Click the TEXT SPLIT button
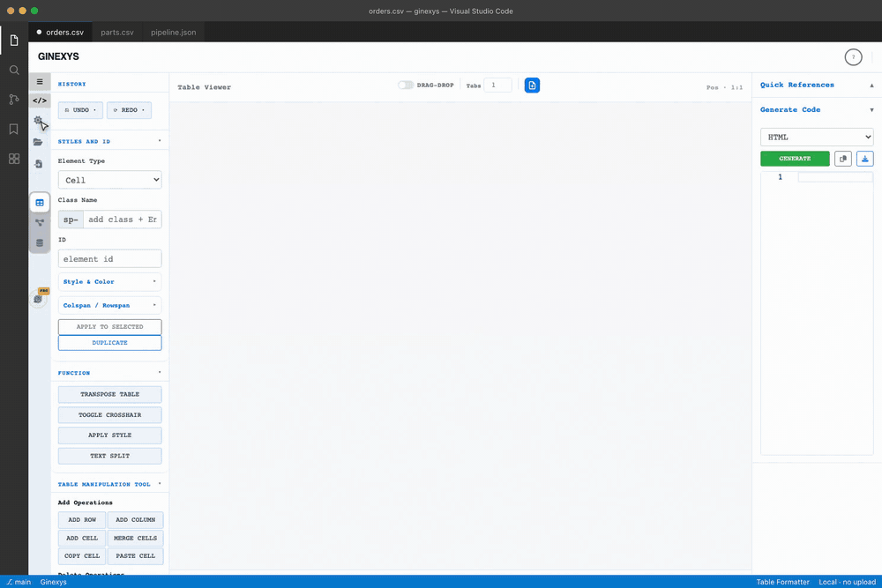The height and width of the screenshot is (588, 882). click(x=109, y=456)
